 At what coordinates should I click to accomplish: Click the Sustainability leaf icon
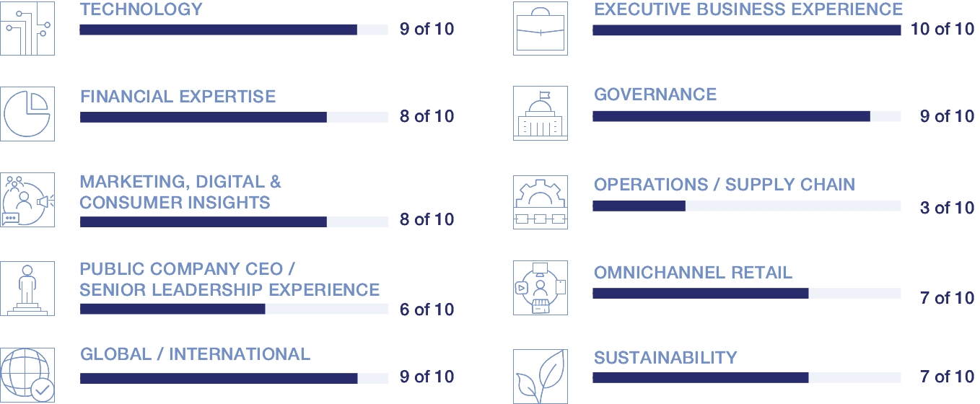click(x=541, y=376)
